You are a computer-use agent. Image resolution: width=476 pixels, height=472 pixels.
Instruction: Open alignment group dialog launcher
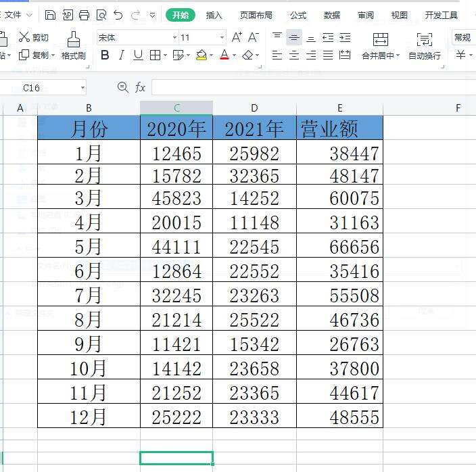point(443,66)
